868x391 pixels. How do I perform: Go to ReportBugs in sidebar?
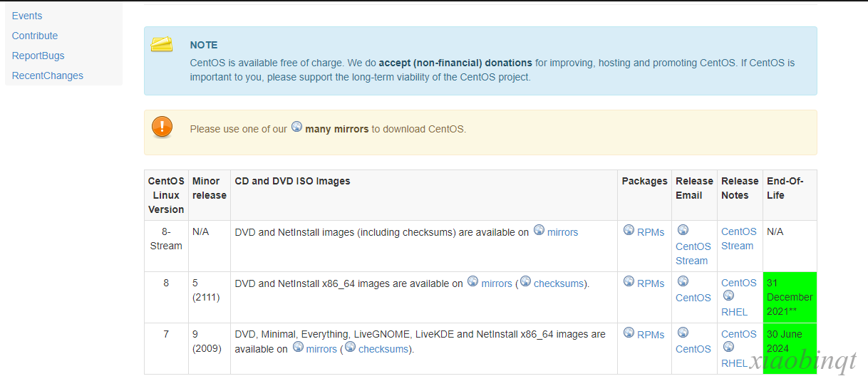[x=38, y=56]
